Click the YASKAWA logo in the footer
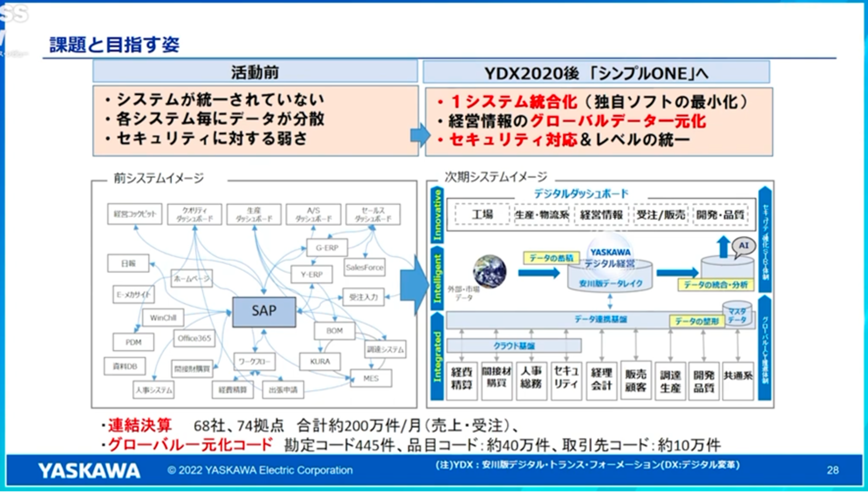Image resolution: width=868 pixels, height=492 pixels. 89,470
